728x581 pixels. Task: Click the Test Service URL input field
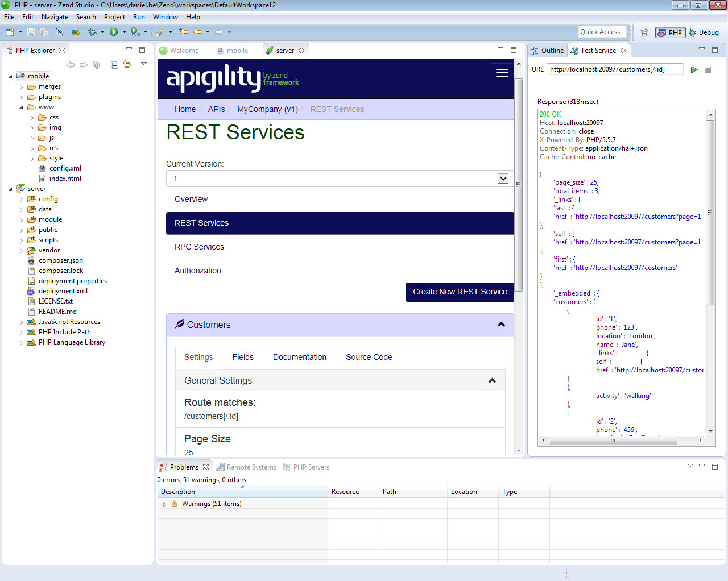coord(614,69)
